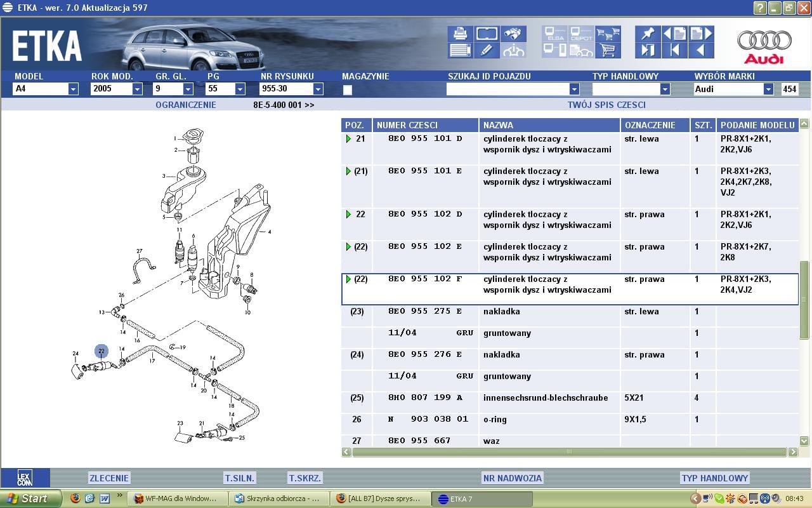Click highlighted position 22 in the diagram
This screenshot has width=812, height=508.
[x=101, y=351]
